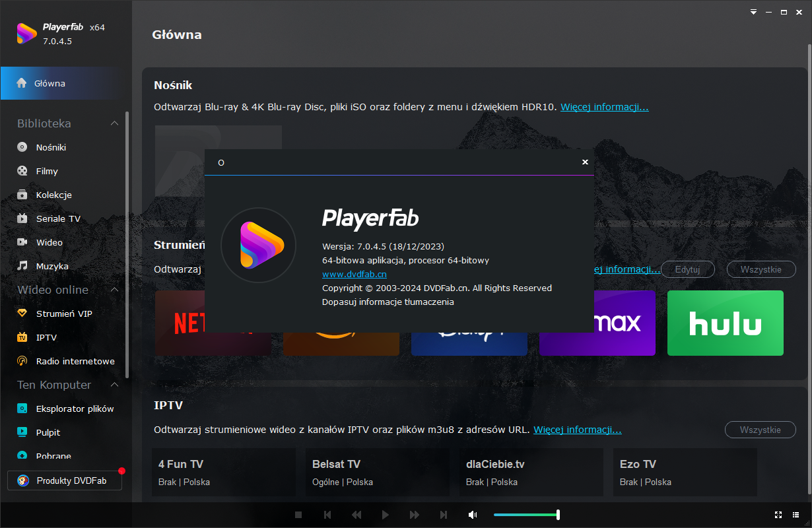This screenshot has height=528, width=812.
Task: Click the Play button
Action: click(386, 515)
